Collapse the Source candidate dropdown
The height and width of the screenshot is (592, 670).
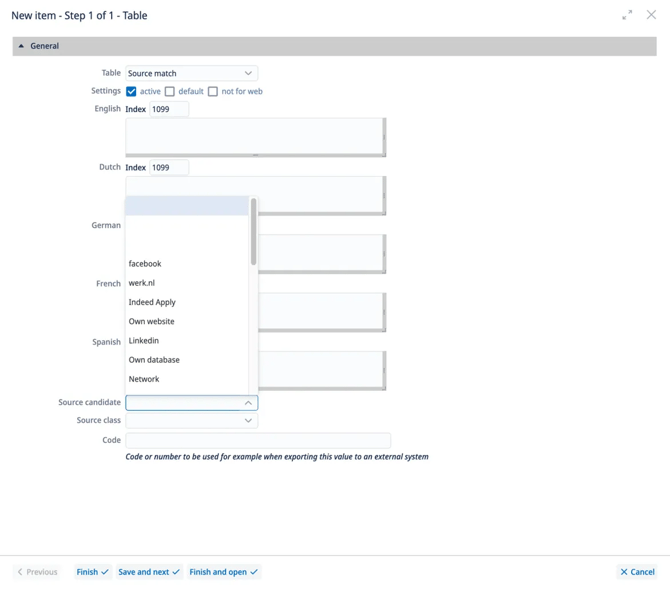(x=248, y=403)
